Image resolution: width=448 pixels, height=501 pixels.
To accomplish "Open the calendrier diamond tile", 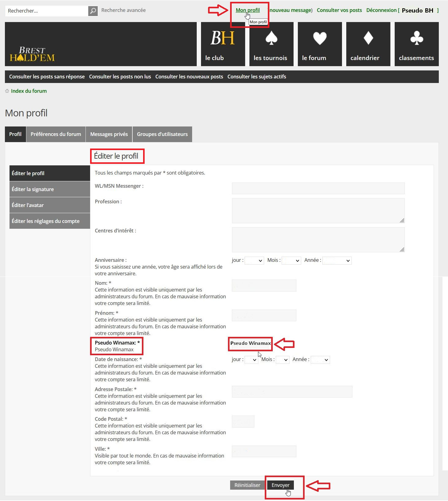I will pos(368,44).
